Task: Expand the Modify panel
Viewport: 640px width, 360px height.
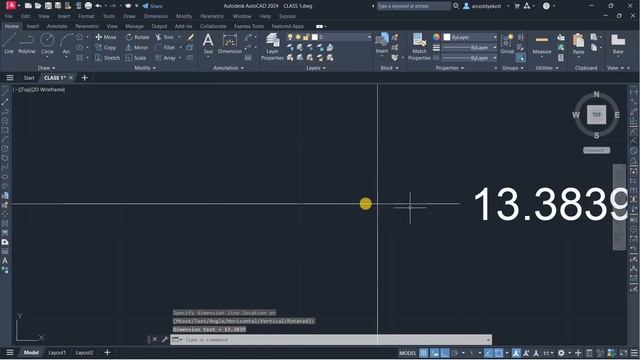Action: pyautogui.click(x=145, y=68)
